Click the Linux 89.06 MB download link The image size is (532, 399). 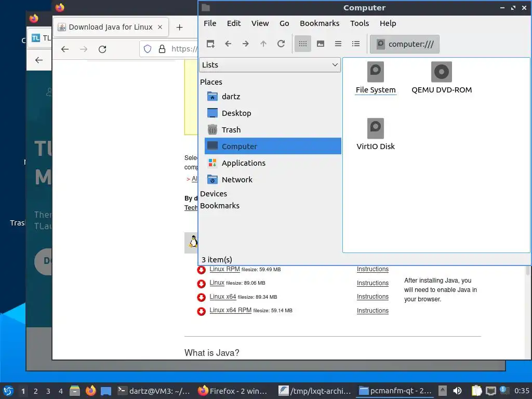217,283
